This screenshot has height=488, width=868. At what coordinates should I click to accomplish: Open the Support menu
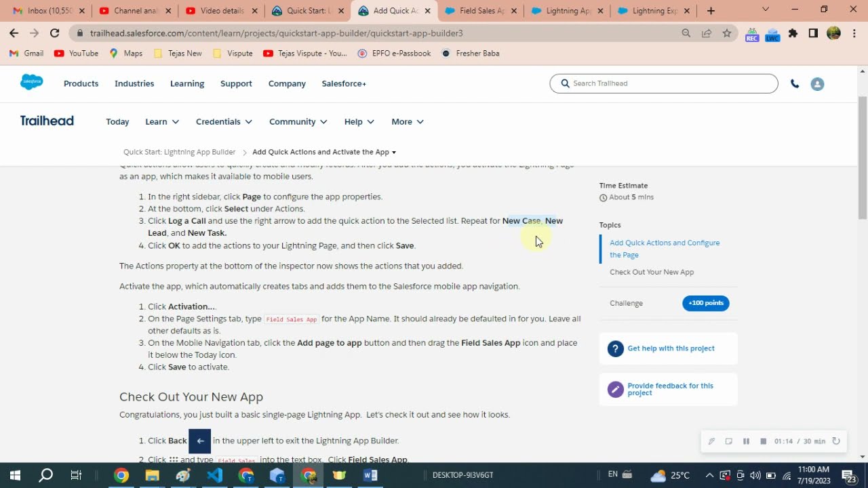tap(236, 84)
